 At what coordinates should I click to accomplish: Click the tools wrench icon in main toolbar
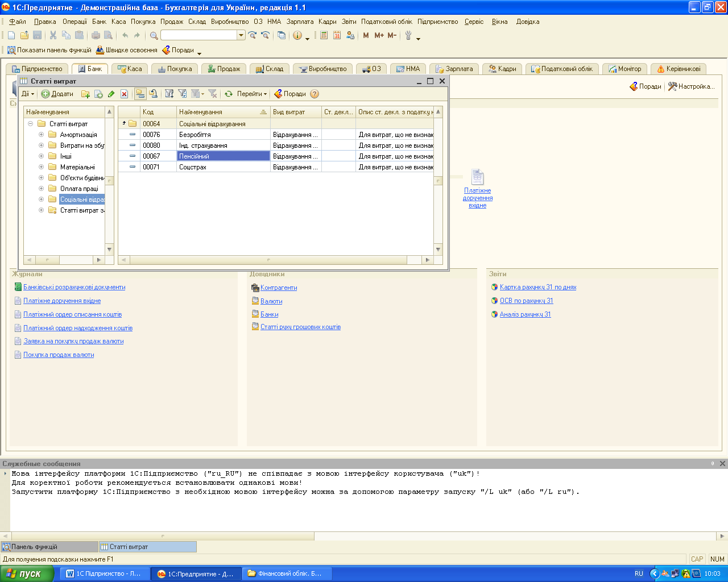408,35
